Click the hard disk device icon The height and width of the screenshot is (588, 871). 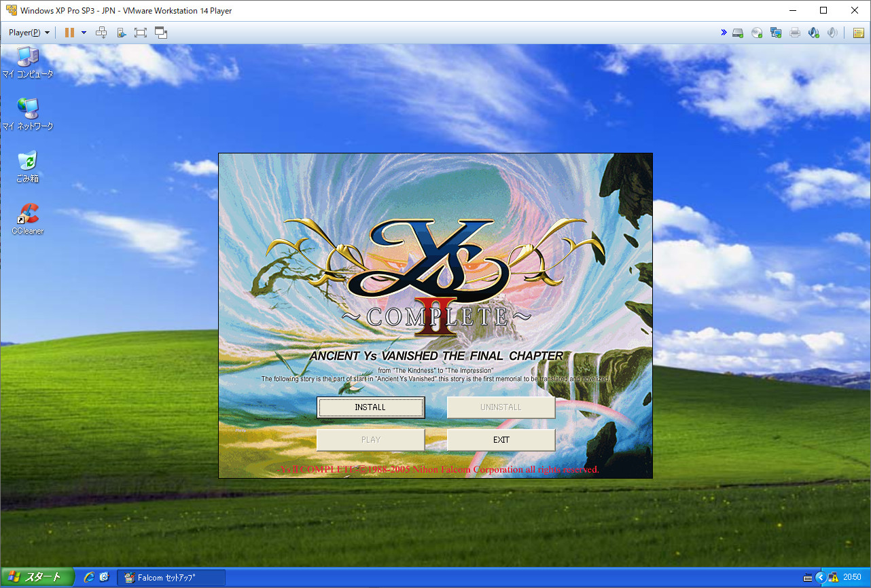(x=737, y=33)
